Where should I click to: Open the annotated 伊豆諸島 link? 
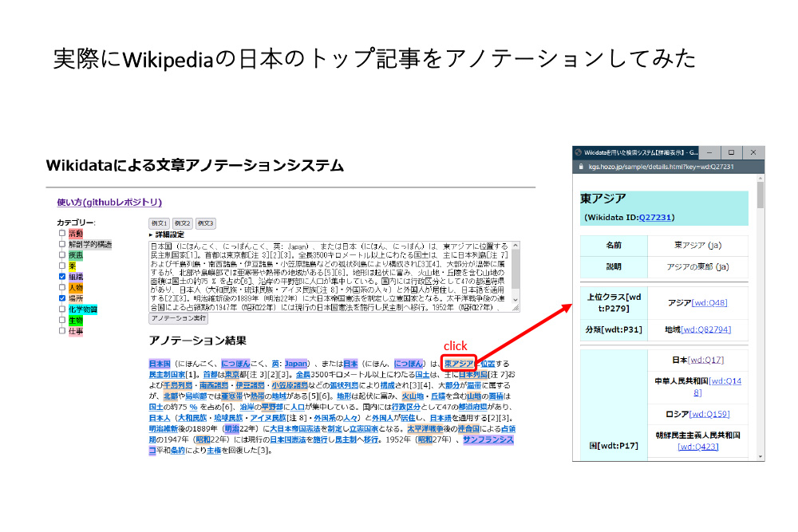[x=250, y=385]
